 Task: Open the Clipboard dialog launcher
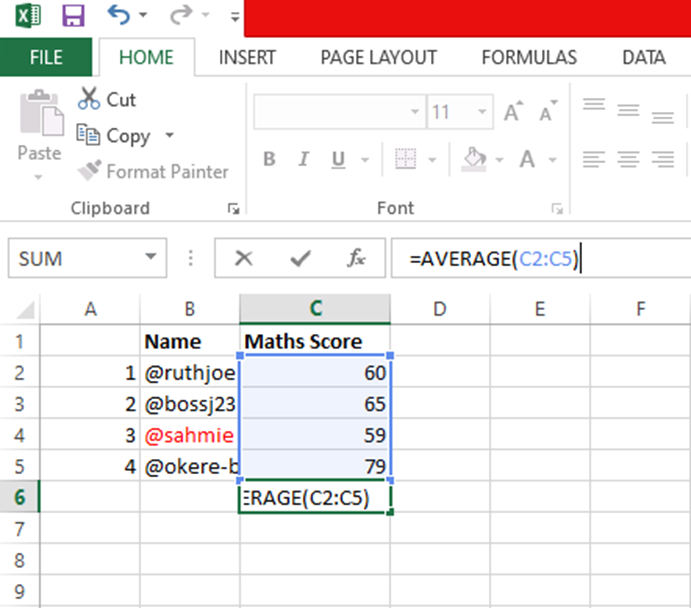[x=234, y=208]
